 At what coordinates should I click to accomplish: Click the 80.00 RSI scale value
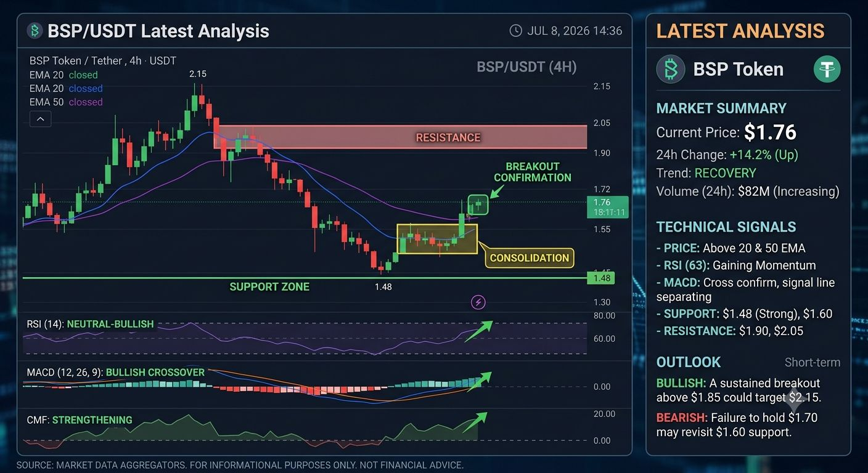click(604, 315)
